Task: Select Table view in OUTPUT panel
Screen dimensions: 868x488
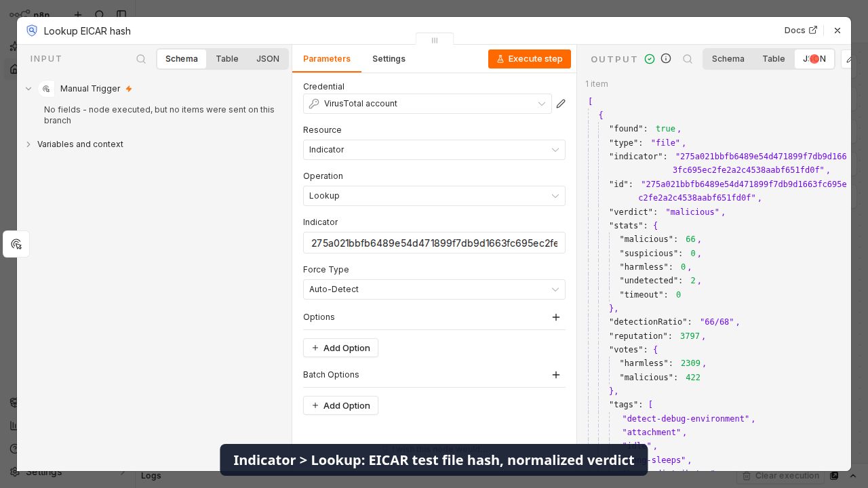Action: [x=774, y=59]
